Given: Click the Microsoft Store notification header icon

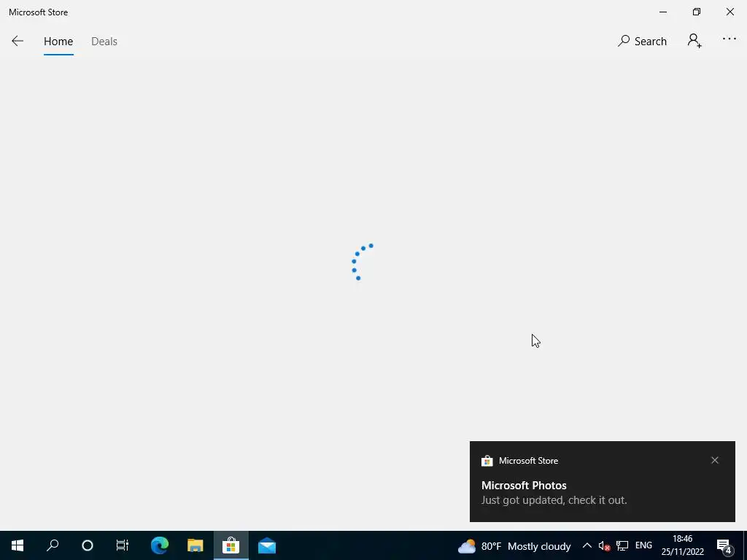Looking at the screenshot, I should pyautogui.click(x=487, y=461).
